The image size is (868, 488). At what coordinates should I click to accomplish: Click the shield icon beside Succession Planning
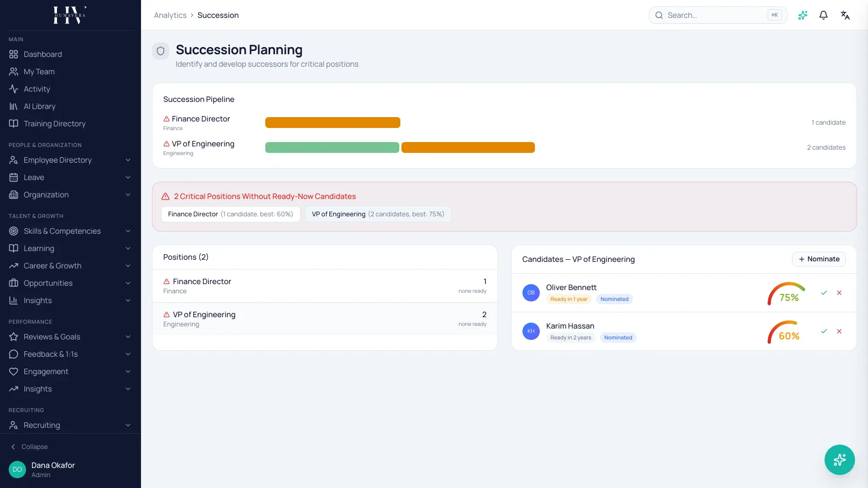coord(161,51)
